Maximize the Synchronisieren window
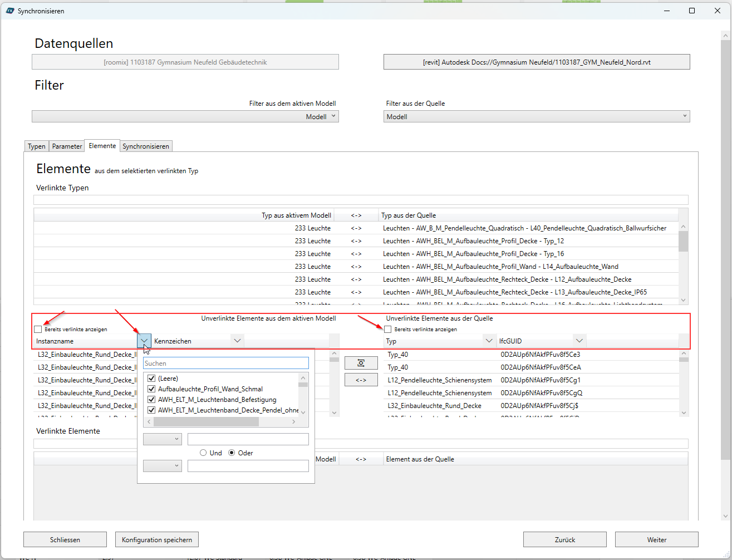This screenshot has height=560, width=732. [692, 11]
